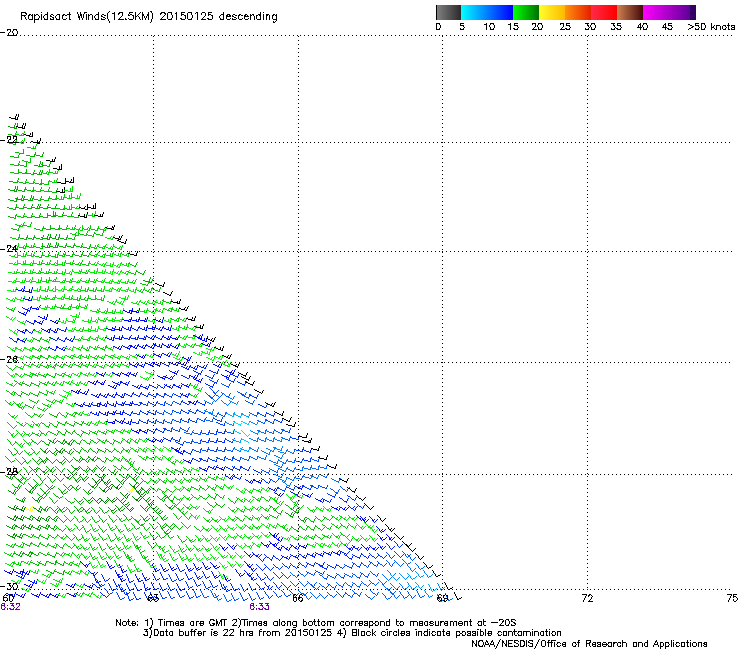Click the '>50 knots' legend label
The width and height of the screenshot is (740, 650).
(711, 26)
